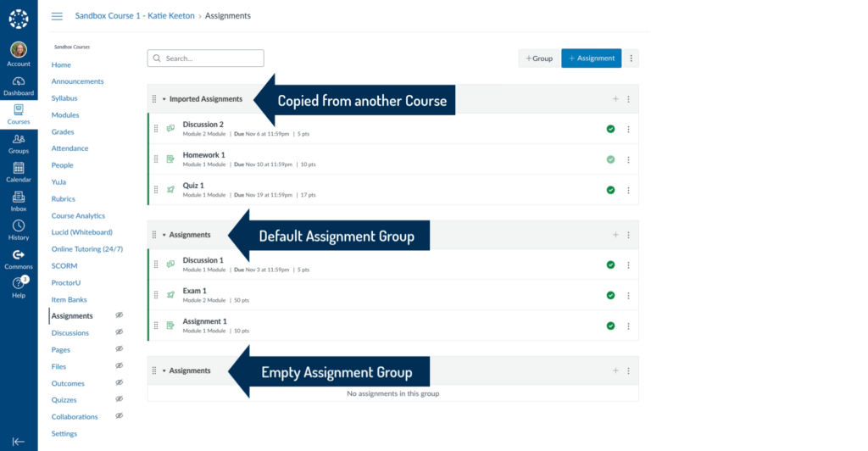Screen dimensions: 868x451
Task: Toggle published status of Homework 1
Action: pos(610,159)
